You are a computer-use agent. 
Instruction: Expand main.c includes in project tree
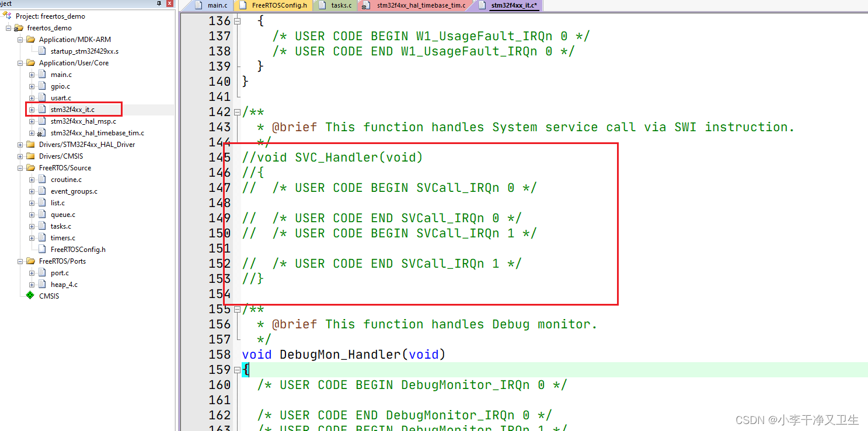32,74
